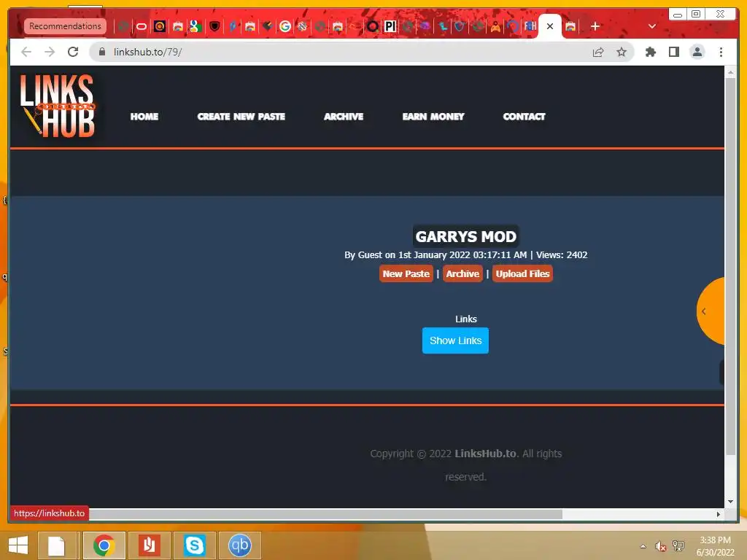This screenshot has width=747, height=560.
Task: Open the HOME menu item
Action: [x=144, y=117]
